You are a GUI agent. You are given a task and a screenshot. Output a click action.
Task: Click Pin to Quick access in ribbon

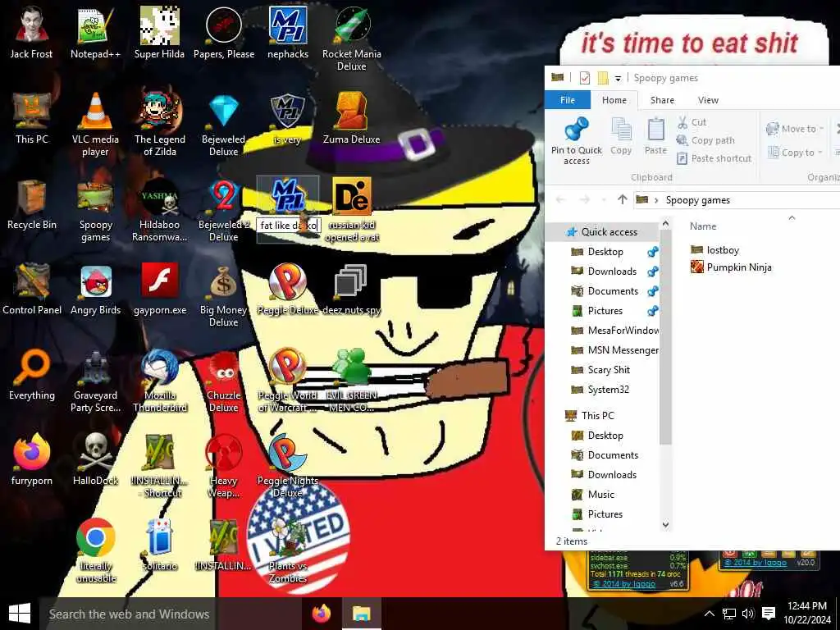tap(577, 141)
